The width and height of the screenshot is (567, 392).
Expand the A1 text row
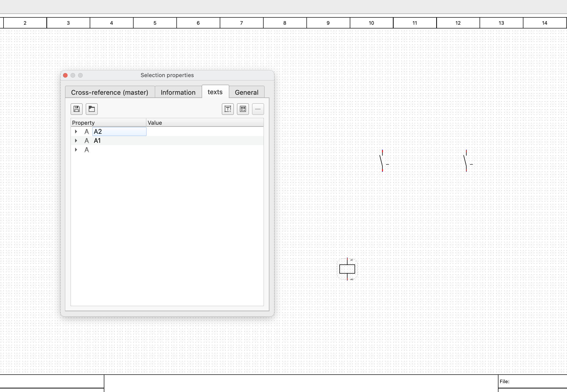pyautogui.click(x=76, y=141)
